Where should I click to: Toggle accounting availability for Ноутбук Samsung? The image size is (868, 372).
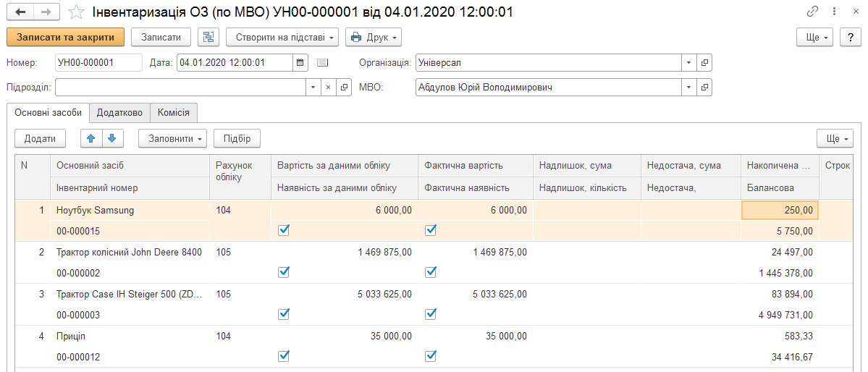coord(284,229)
